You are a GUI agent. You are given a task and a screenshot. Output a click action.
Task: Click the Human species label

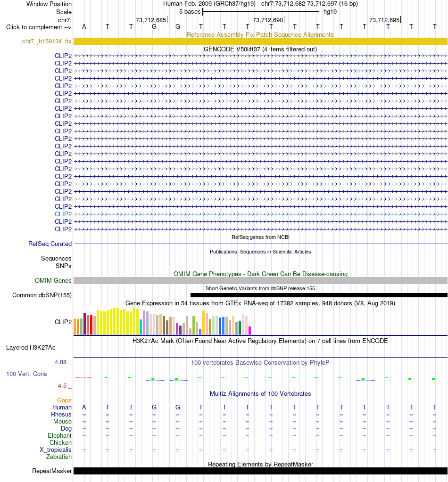(62, 407)
